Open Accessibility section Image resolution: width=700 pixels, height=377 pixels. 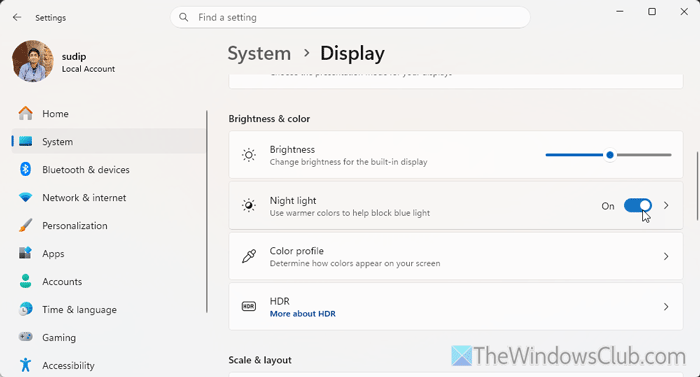[108, 365]
